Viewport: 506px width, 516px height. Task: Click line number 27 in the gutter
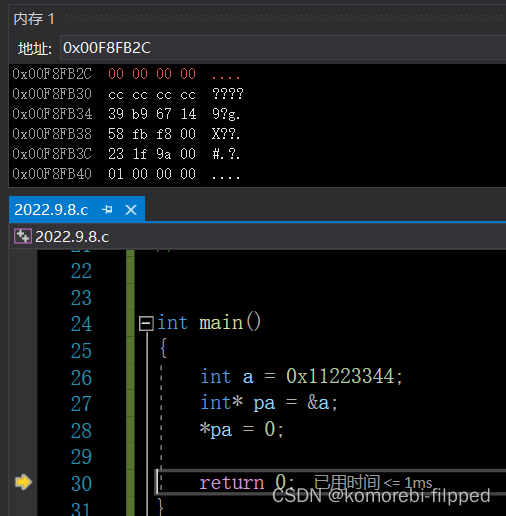(x=81, y=404)
